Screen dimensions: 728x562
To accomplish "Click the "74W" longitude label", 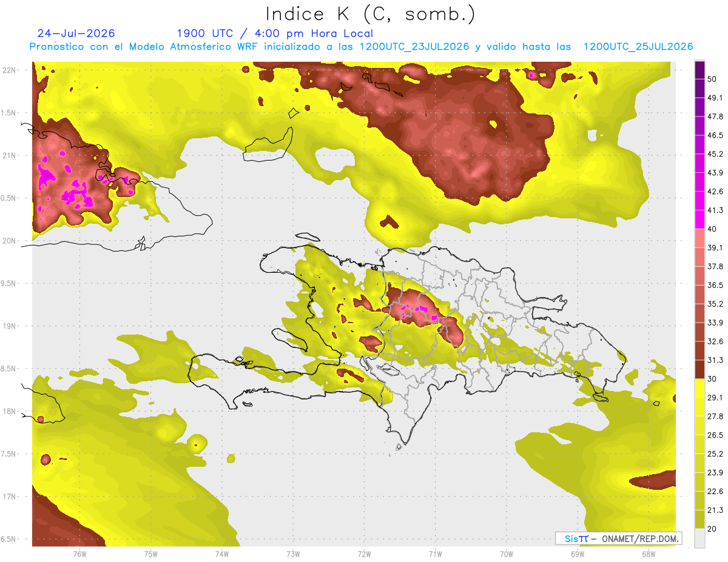I will [222, 554].
